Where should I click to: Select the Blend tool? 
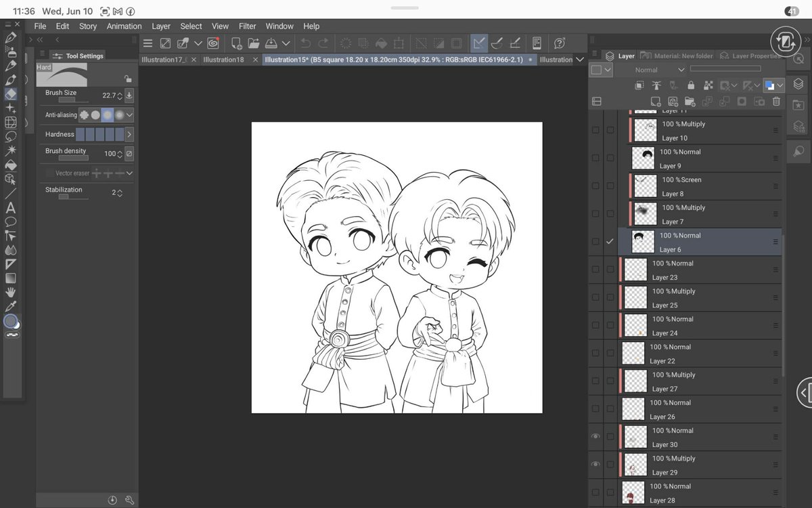[11, 250]
